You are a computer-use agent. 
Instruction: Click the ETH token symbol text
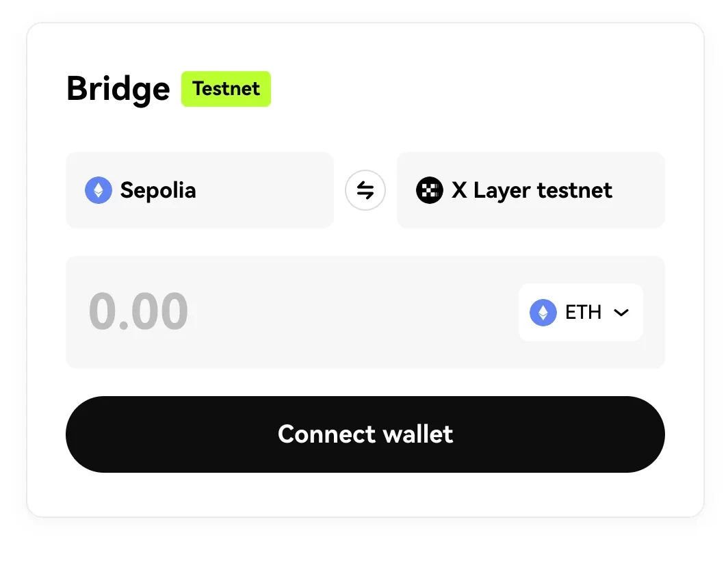tap(583, 313)
